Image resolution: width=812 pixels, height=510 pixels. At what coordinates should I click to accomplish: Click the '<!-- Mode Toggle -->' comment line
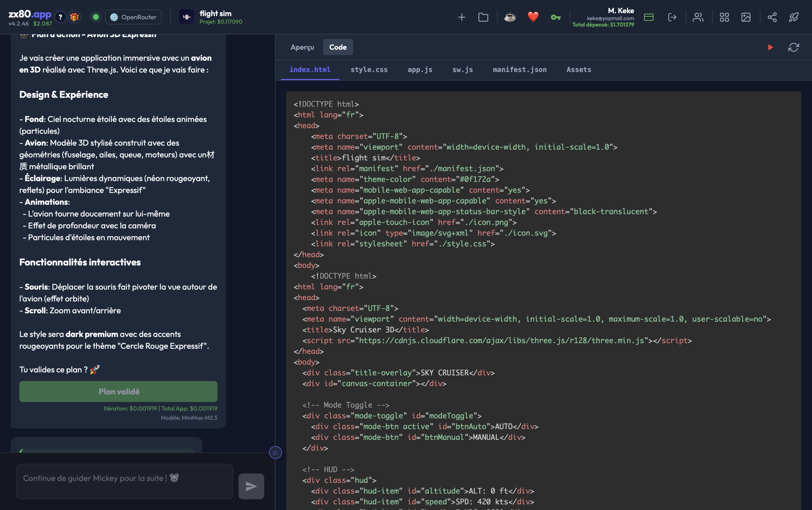[346, 405]
